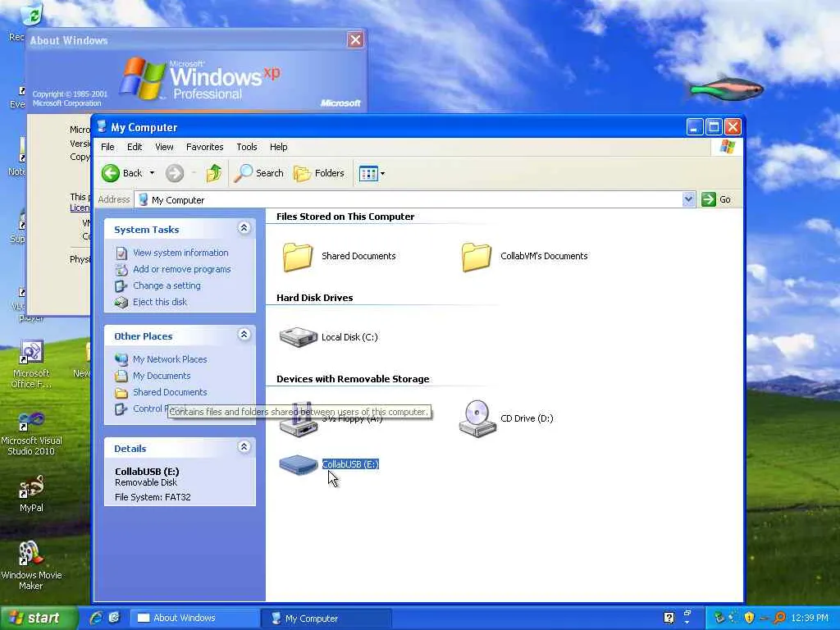Click the Up folder toolbar icon
The height and width of the screenshot is (630, 840).
214,173
